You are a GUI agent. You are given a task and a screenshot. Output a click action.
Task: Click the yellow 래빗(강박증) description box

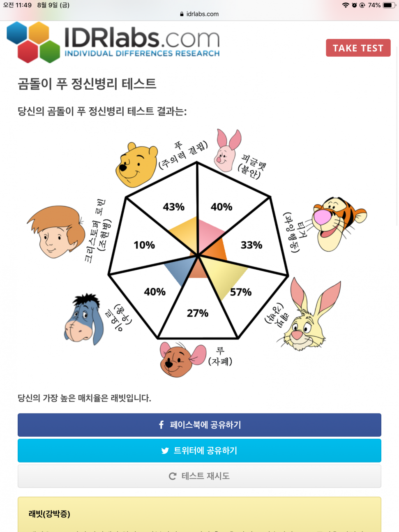pos(199,514)
